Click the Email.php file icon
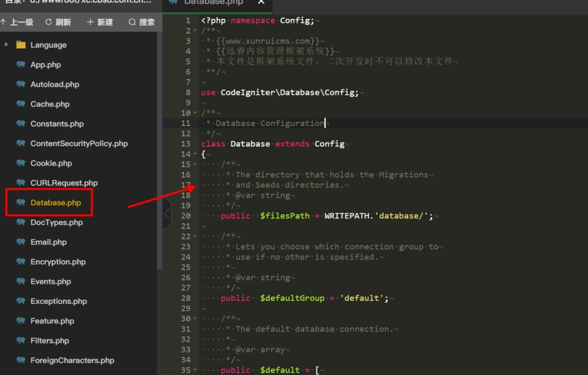Image resolution: width=588 pixels, height=375 pixels. click(21, 242)
